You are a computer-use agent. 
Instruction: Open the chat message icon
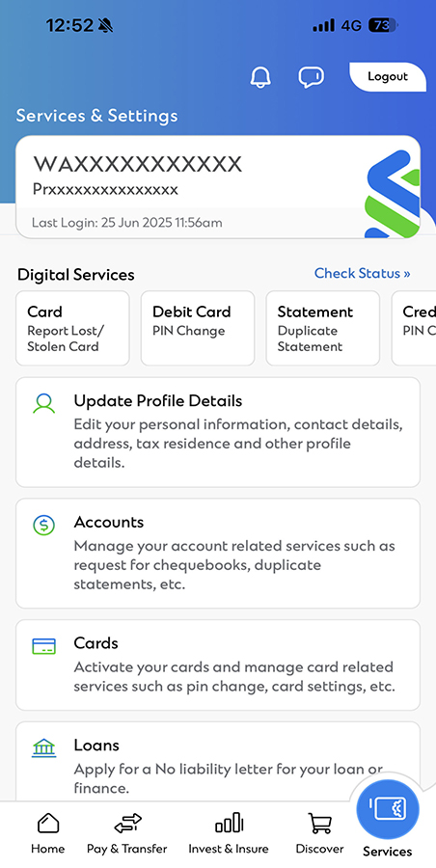(x=312, y=77)
